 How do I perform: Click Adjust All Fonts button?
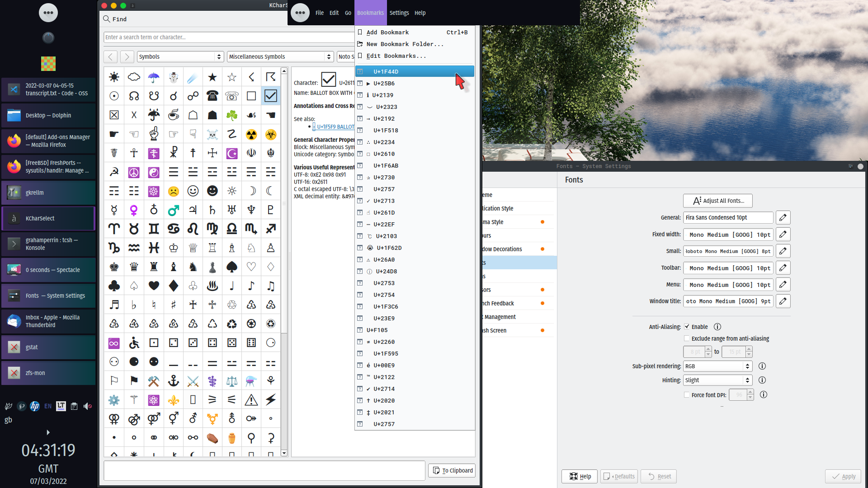click(717, 201)
